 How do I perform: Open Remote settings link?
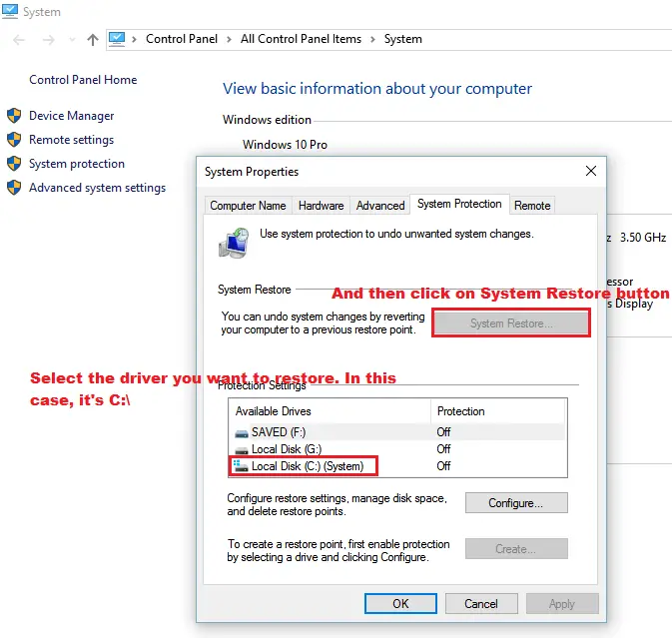coord(72,140)
